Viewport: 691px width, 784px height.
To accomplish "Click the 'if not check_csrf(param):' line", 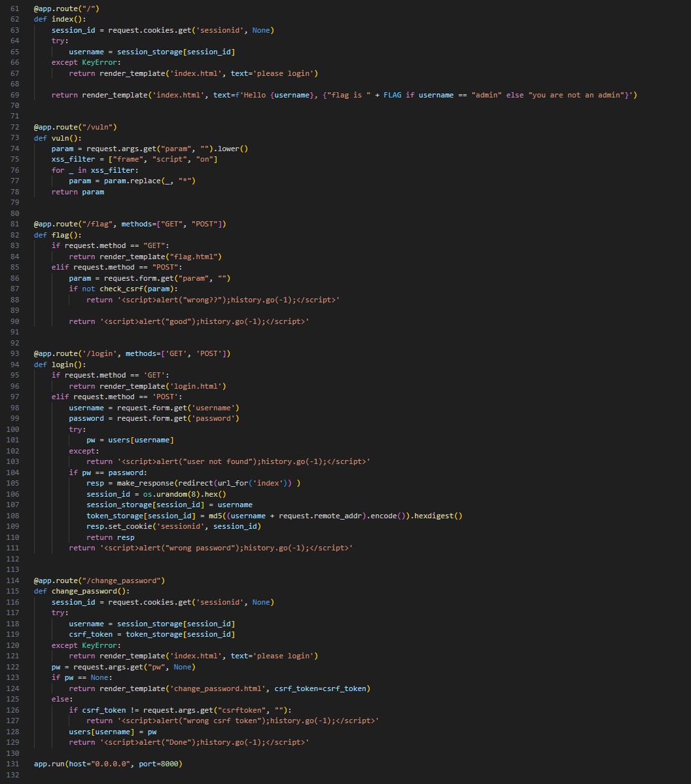I will [x=123, y=289].
